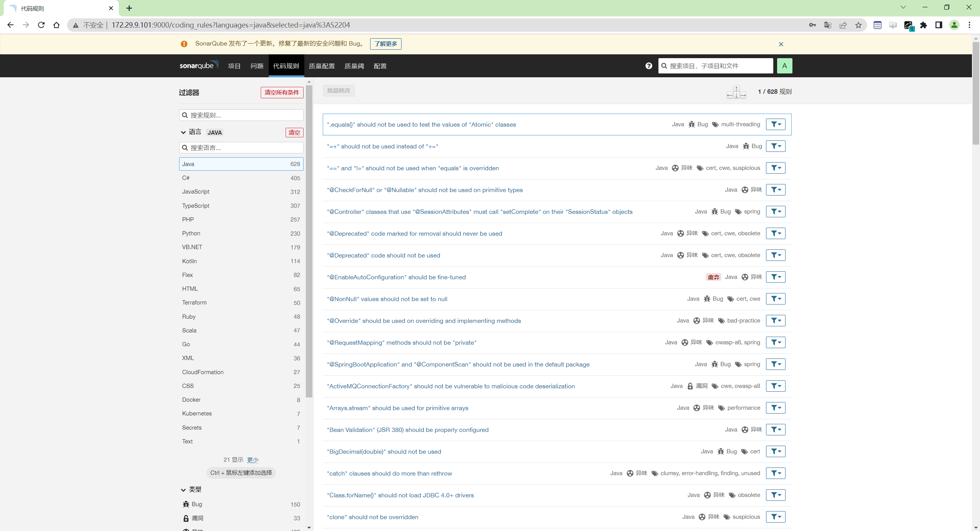This screenshot has height=531, width=980.
Task: Collapse the 语言 filter section
Action: tap(191, 132)
